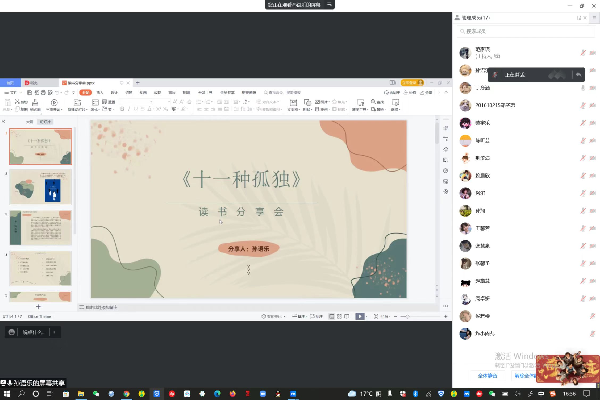Open the slideshow button's dropdown arrow
600x400 pixels.
point(368,316)
